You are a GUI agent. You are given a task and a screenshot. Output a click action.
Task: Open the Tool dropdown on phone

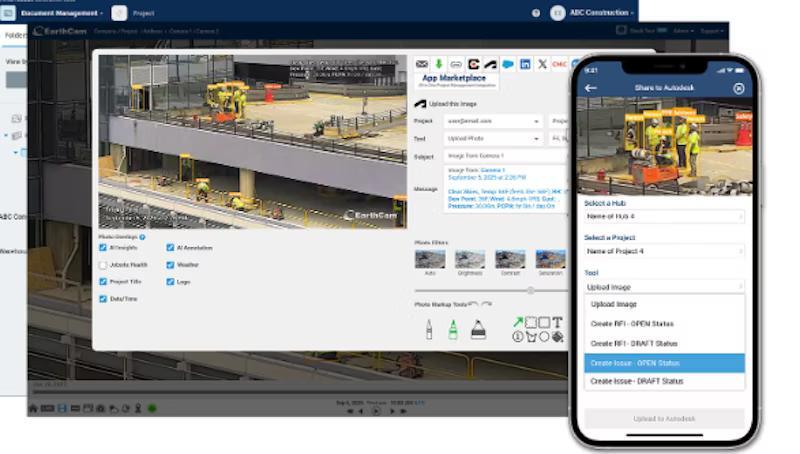point(664,287)
